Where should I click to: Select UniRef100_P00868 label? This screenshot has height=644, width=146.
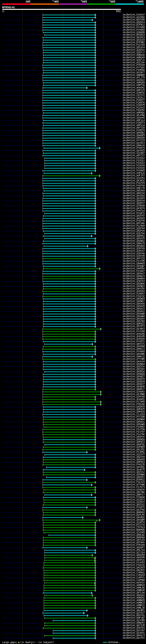134,352
